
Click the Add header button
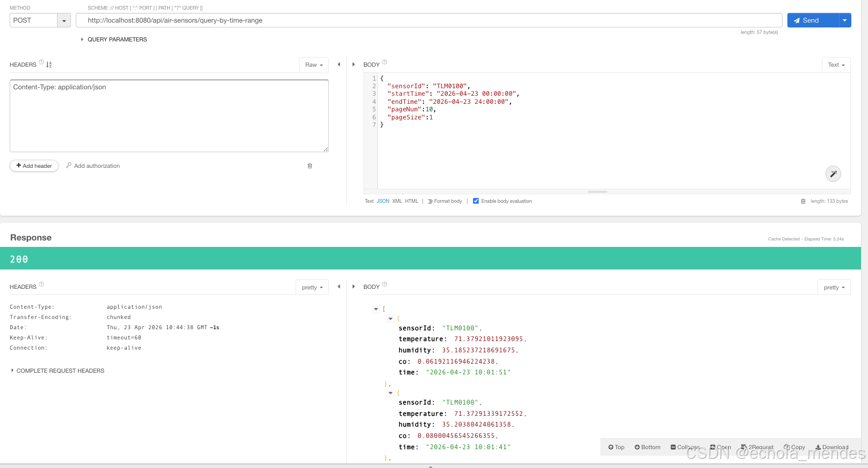34,166
